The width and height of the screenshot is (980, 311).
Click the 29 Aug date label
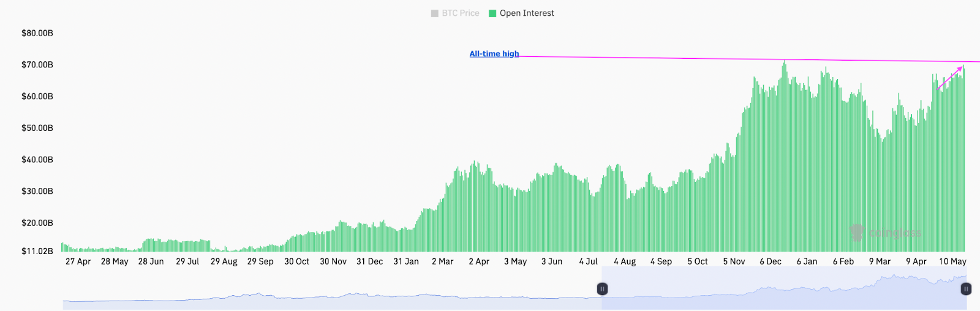click(224, 261)
